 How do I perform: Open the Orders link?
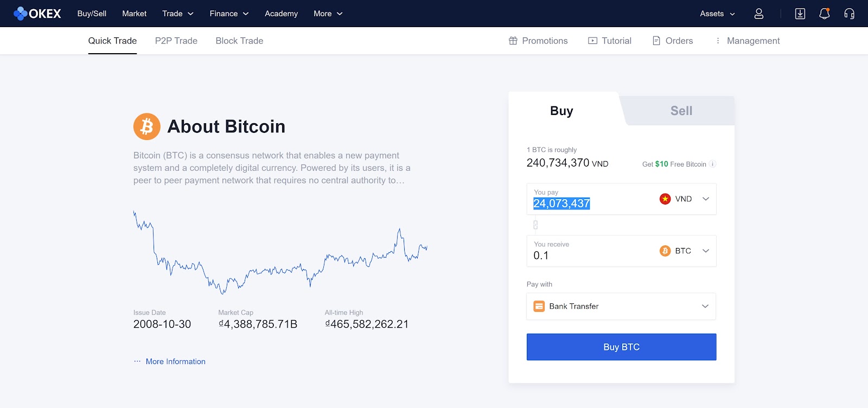(679, 41)
